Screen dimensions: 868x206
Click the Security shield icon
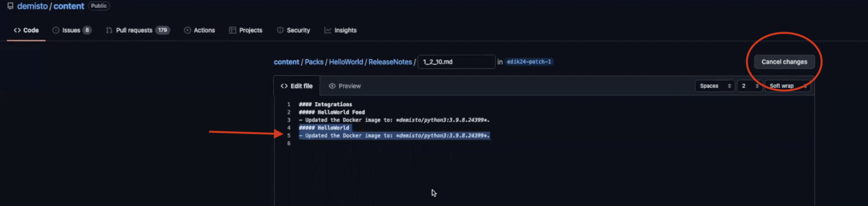pos(280,30)
